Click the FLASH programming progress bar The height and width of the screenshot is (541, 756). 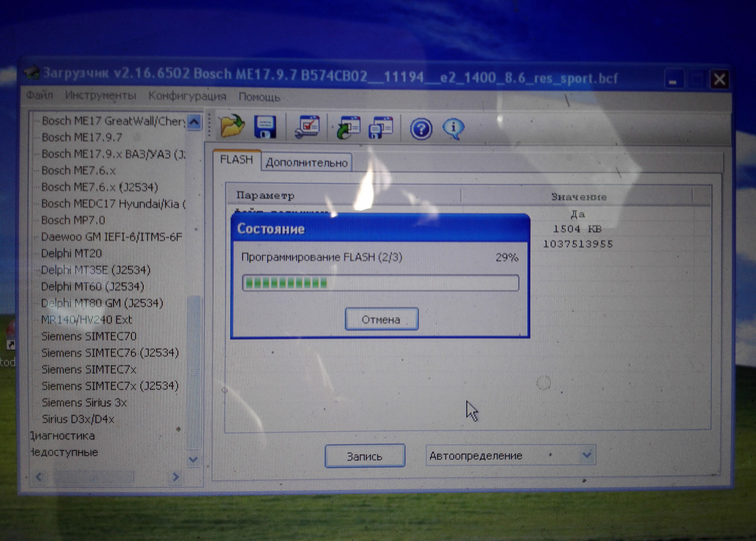tap(380, 283)
